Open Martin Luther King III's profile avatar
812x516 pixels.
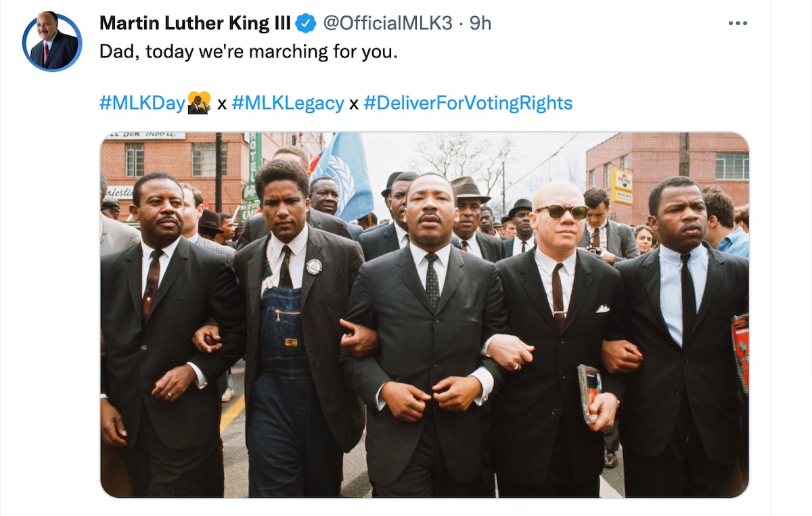52,42
